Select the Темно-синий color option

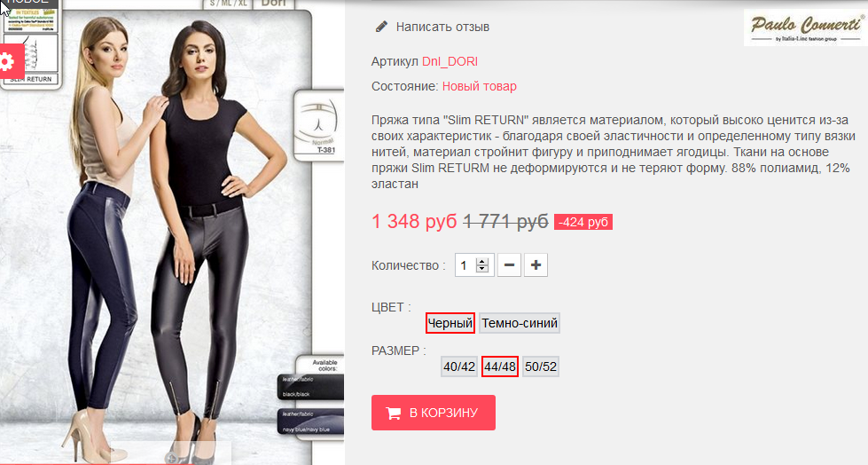coord(520,323)
